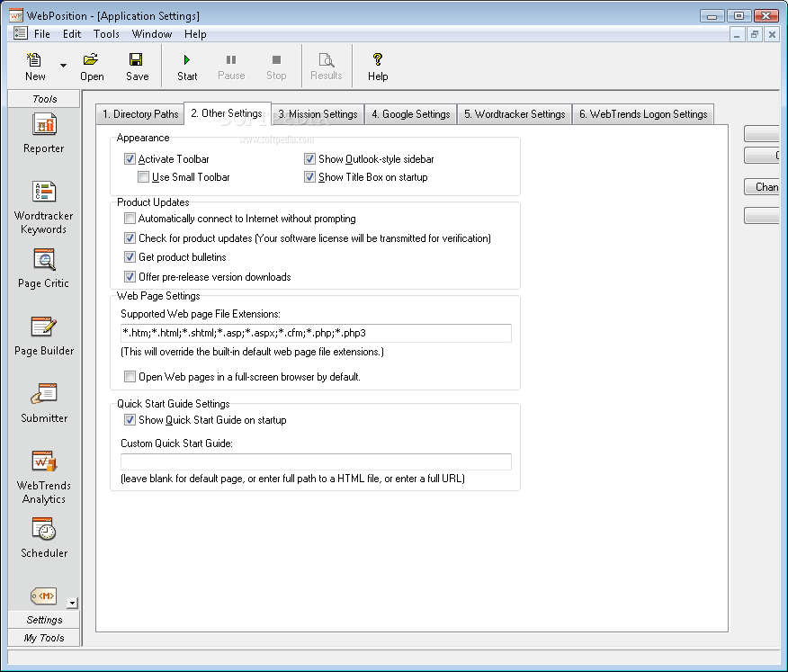Viewport: 788px width, 672px height.
Task: Click the WebPosition title bar icon
Action: point(16,15)
